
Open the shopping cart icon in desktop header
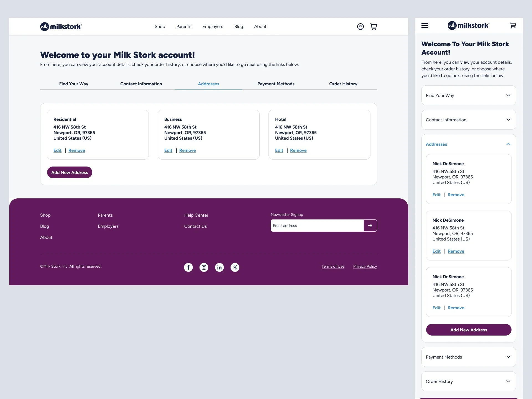point(374,26)
